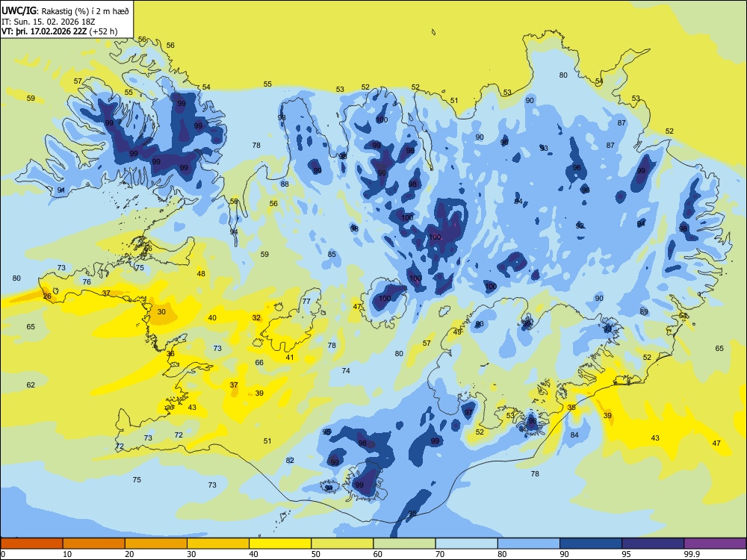The width and height of the screenshot is (747, 560).
Task: Click the humidity value '66' on the map
Action: (x=259, y=363)
